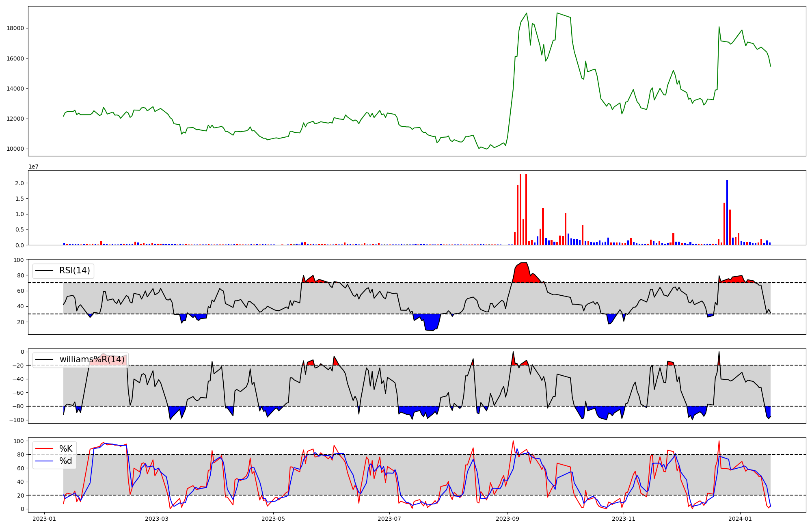Click the %K legend entry

[66, 448]
